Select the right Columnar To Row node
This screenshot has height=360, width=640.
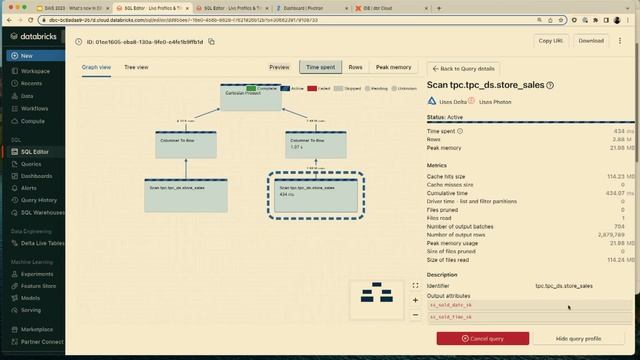316,145
